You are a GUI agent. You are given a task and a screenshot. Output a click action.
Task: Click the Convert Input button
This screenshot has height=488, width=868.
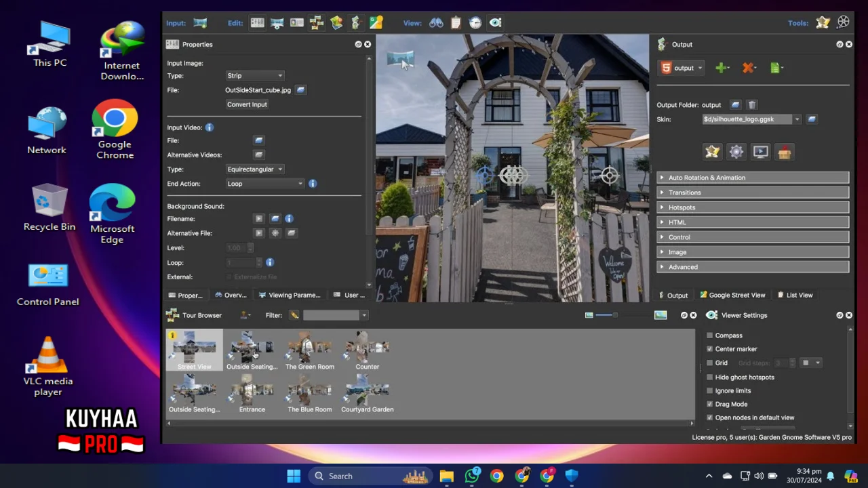(x=247, y=104)
